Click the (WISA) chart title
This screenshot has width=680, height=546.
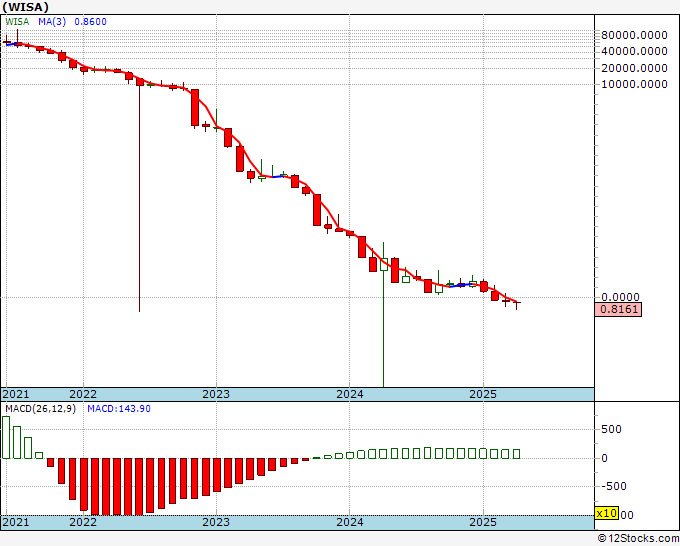pos(26,7)
